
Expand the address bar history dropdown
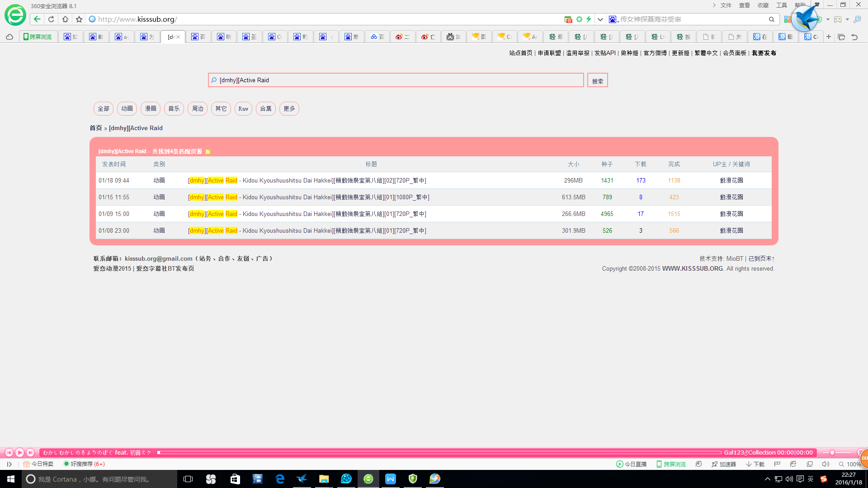pos(600,19)
